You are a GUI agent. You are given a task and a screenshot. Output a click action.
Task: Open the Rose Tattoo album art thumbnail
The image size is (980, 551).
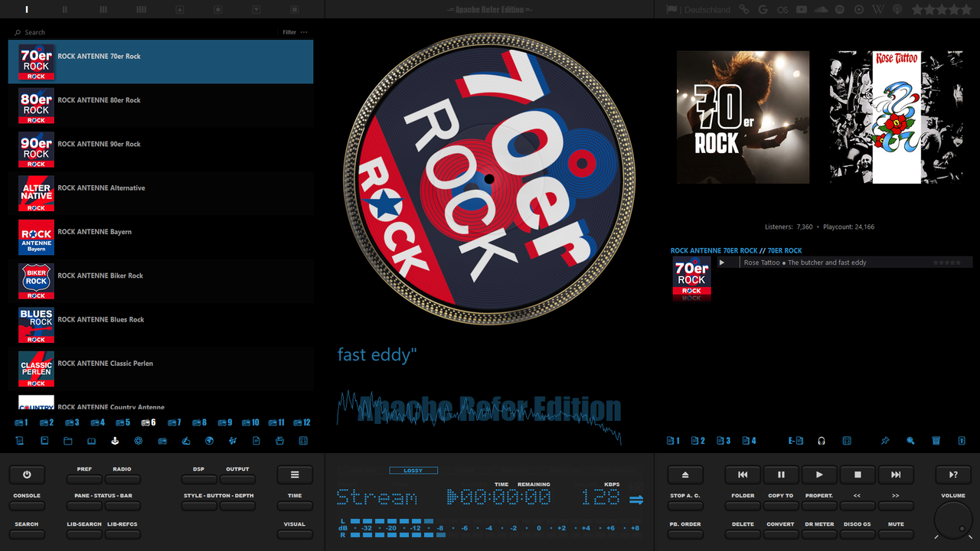897,117
